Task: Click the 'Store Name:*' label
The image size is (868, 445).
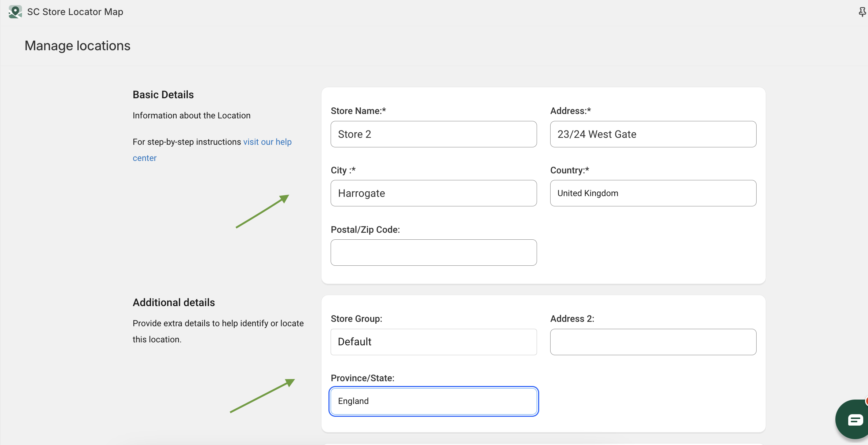Action: tap(358, 111)
